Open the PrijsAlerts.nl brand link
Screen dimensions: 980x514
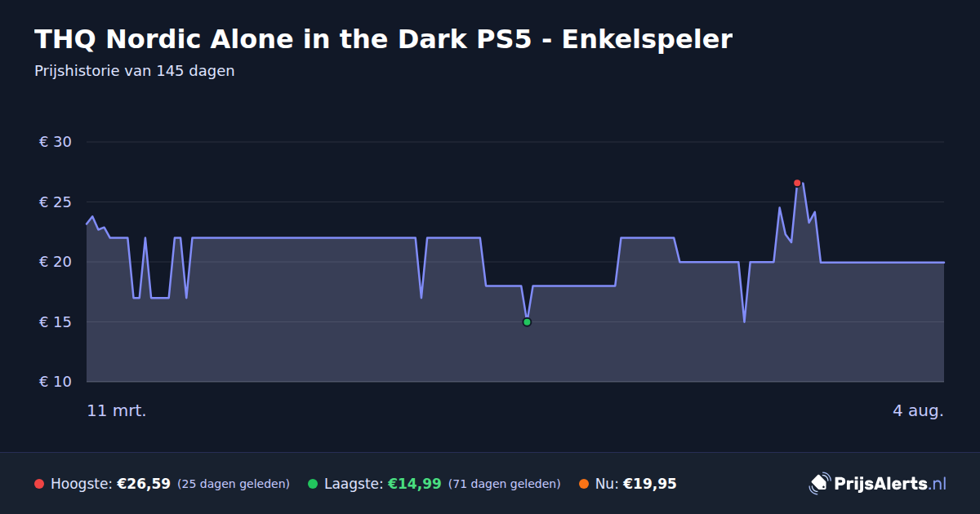point(878,484)
